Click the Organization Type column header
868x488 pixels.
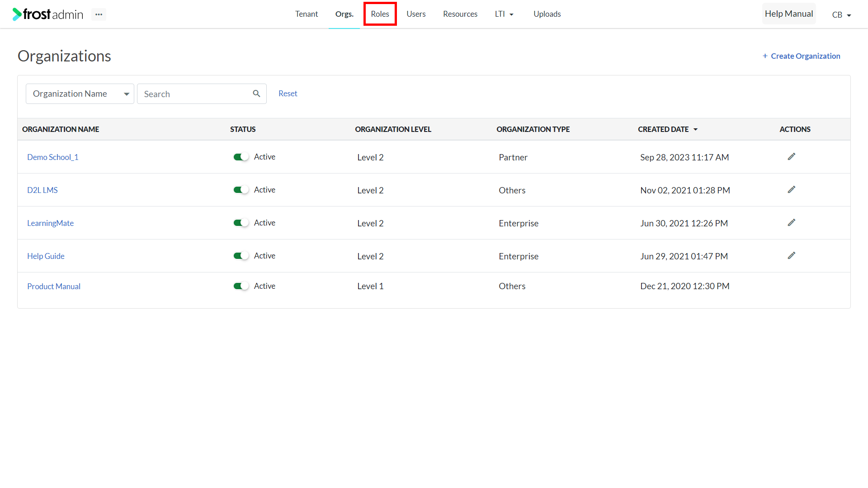533,129
